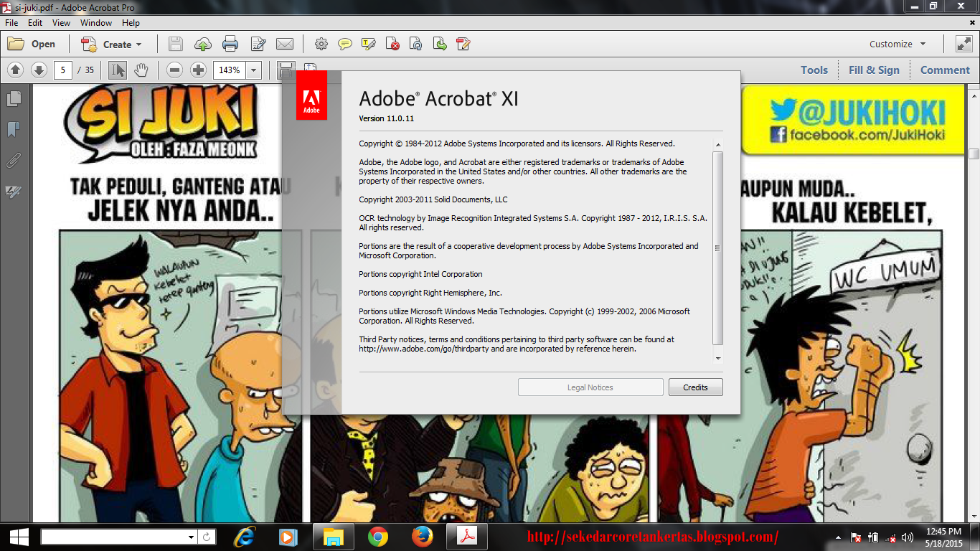Image resolution: width=980 pixels, height=551 pixels.
Task: Open the Edit menu
Action: tap(35, 23)
